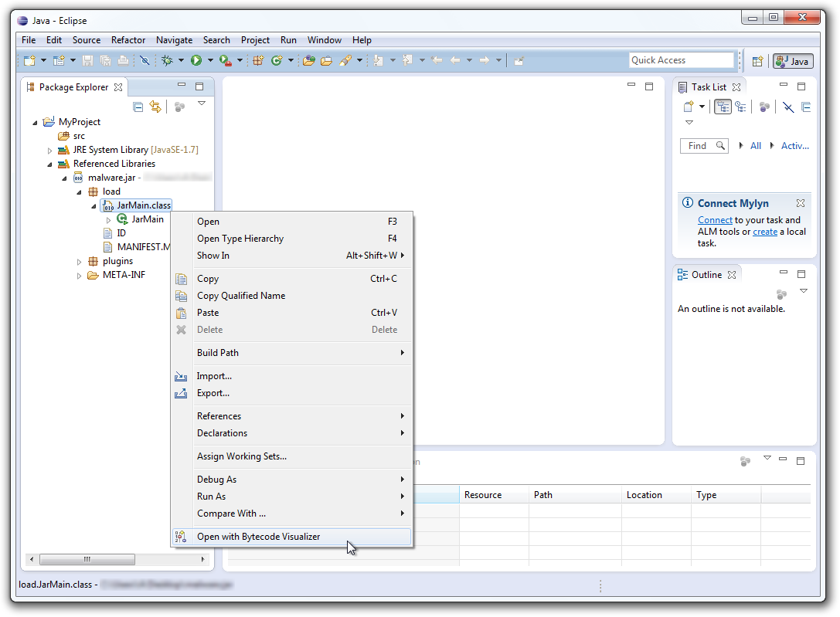Viewport: 840px width, 617px height.
Task: Toggle Link with Editor in Package Explorer
Action: coord(155,107)
